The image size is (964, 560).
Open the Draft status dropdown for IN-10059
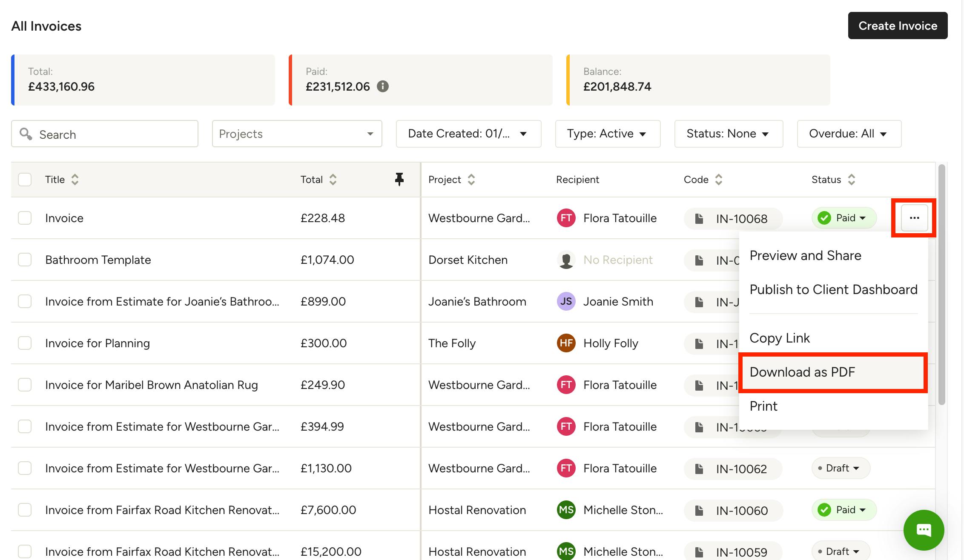click(841, 551)
